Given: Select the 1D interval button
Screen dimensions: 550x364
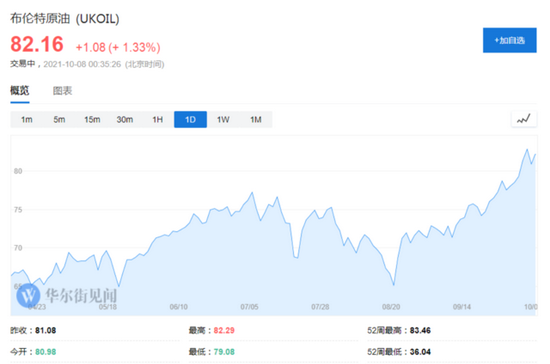Looking at the screenshot, I should click(x=190, y=120).
